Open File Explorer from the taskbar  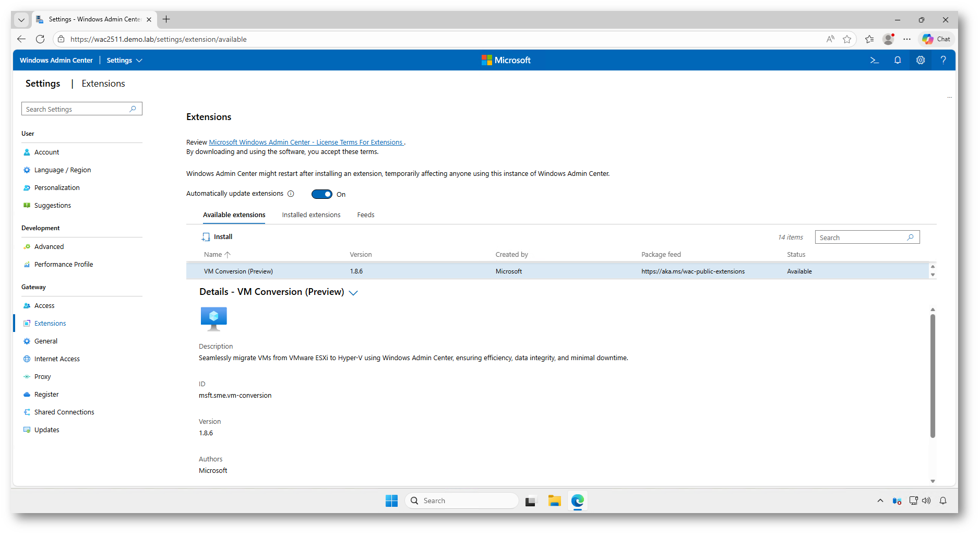[554, 501]
